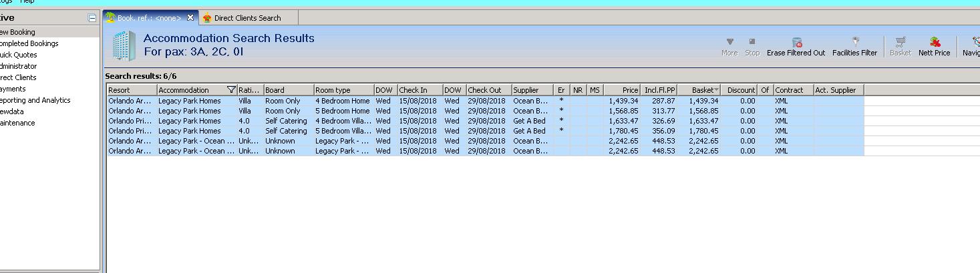The width and height of the screenshot is (980, 273).
Task: Open Administrator in sidebar
Action: click(19, 66)
